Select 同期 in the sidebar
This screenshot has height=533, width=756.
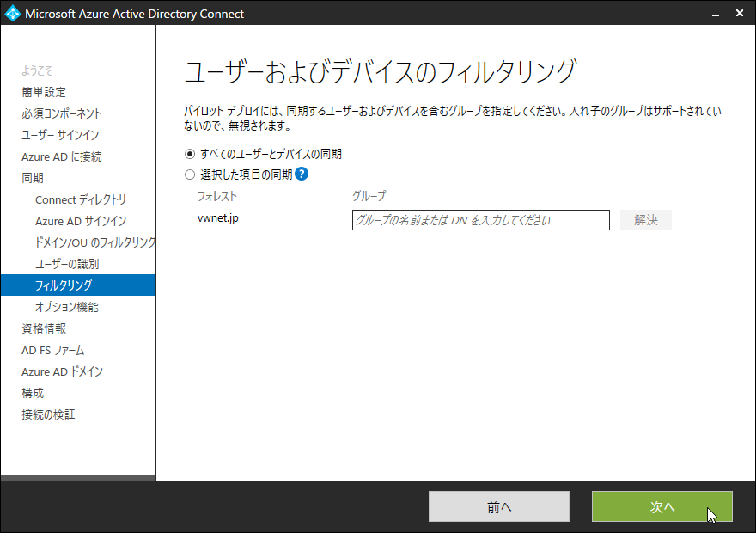[33, 178]
